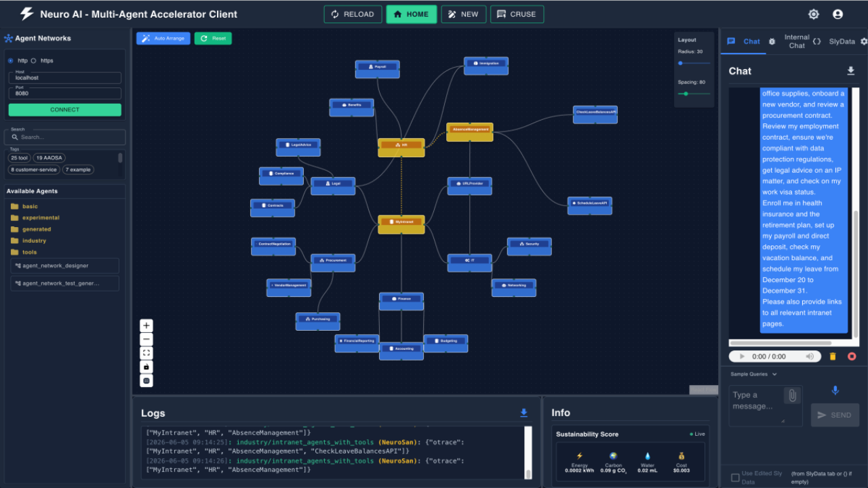The width and height of the screenshot is (868, 488).
Task: Download the chat transcript
Action: coord(851,71)
